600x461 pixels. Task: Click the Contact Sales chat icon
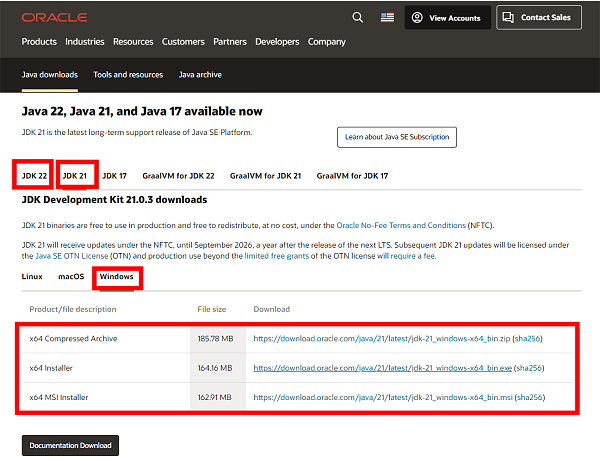[508, 17]
